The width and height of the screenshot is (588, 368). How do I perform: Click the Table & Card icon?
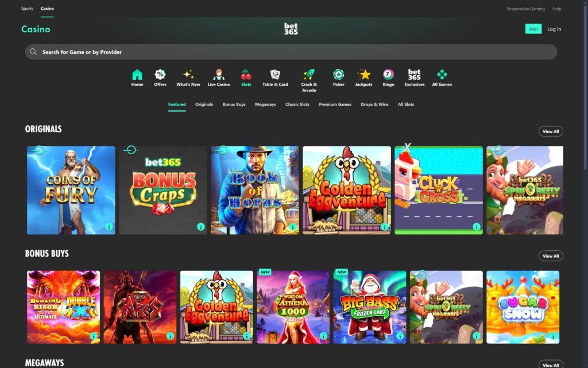[275, 75]
